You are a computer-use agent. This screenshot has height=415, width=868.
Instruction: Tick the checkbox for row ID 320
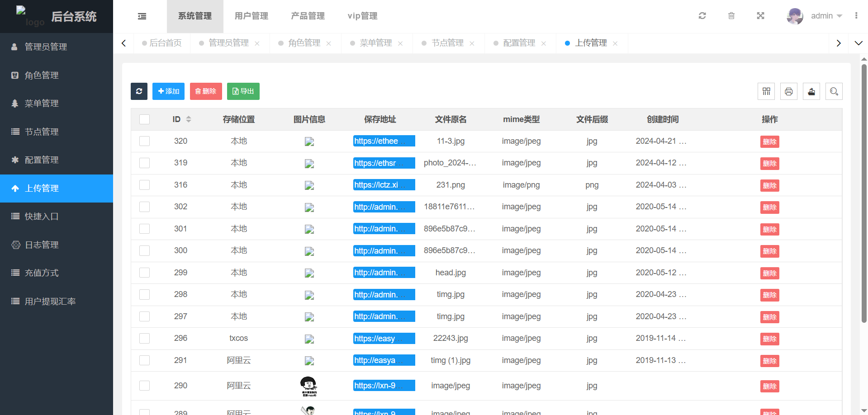pos(144,141)
